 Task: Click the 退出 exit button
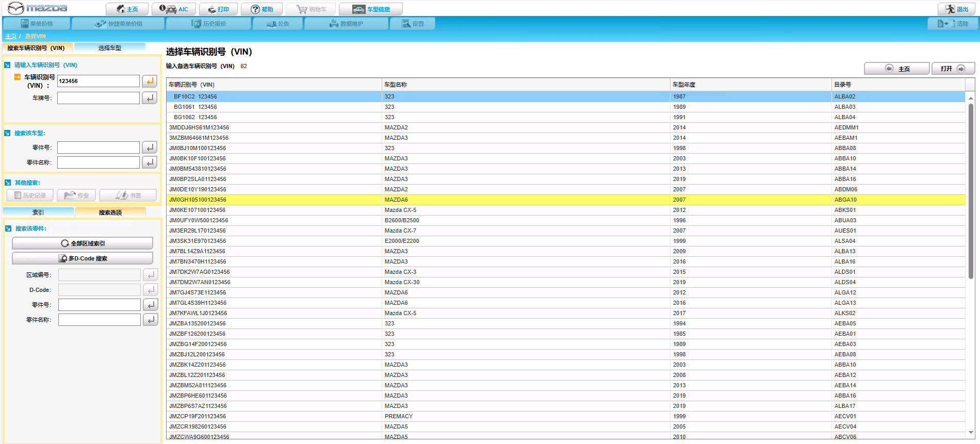pyautogui.click(x=957, y=9)
